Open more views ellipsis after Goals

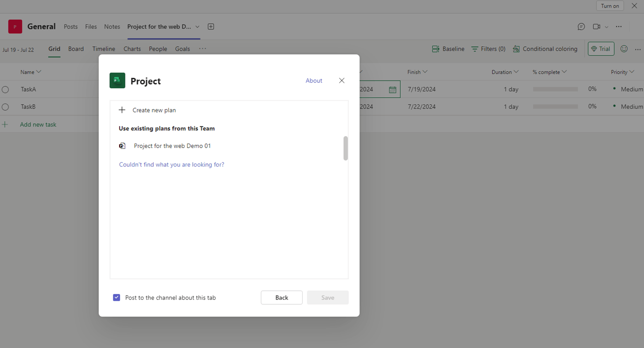(202, 49)
